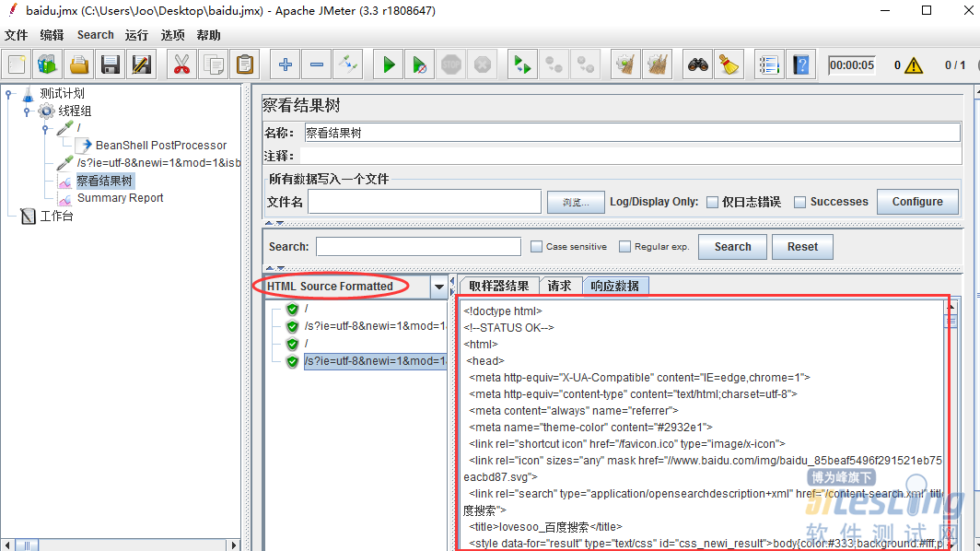Open the 选项 menu
Viewport: 980px width, 551px height.
click(x=172, y=35)
